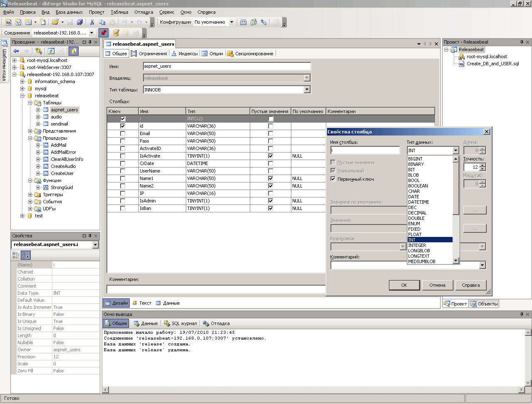Switch properties to the categorized view icon
532x404 pixels.
click(x=16, y=255)
